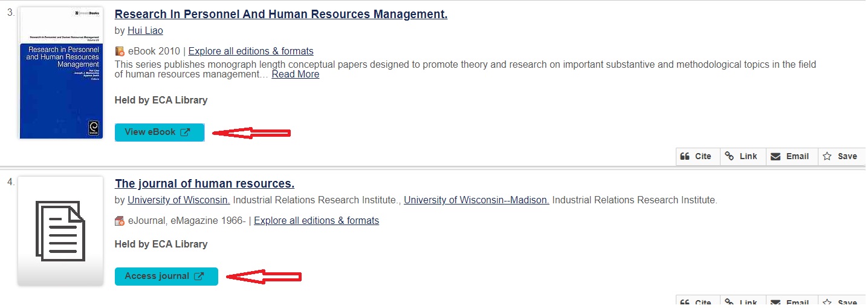This screenshot has height=308, width=868.
Task: Click the Email envelope icon for result 3
Action: pos(776,156)
